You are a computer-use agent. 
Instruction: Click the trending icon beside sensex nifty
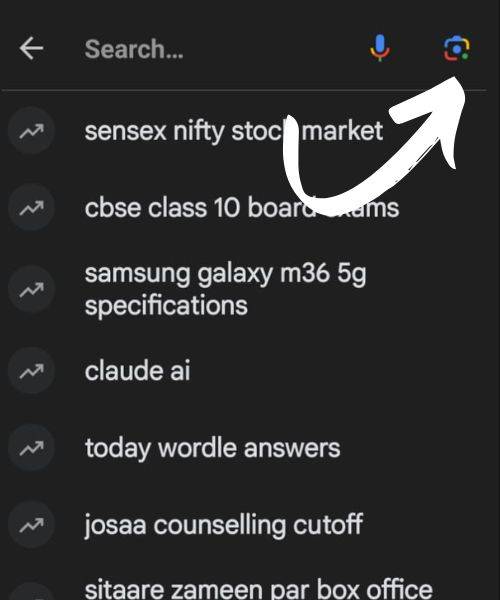pyautogui.click(x=31, y=131)
